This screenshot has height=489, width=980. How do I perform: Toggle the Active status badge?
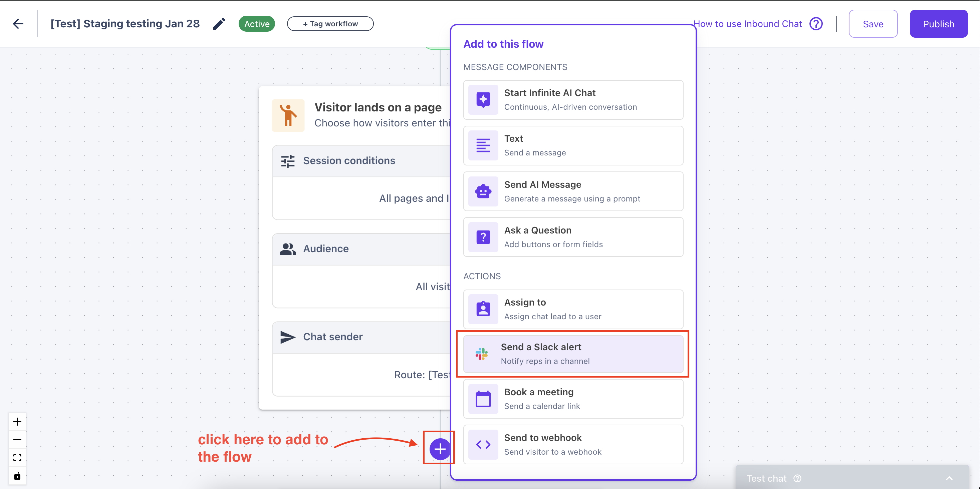[x=257, y=24]
